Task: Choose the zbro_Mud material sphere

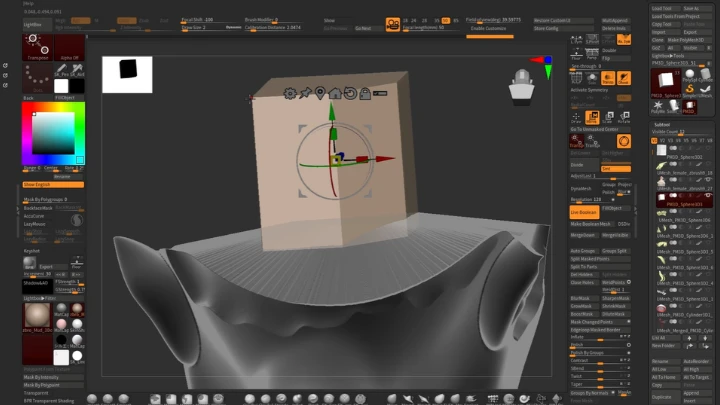Action: (37, 317)
